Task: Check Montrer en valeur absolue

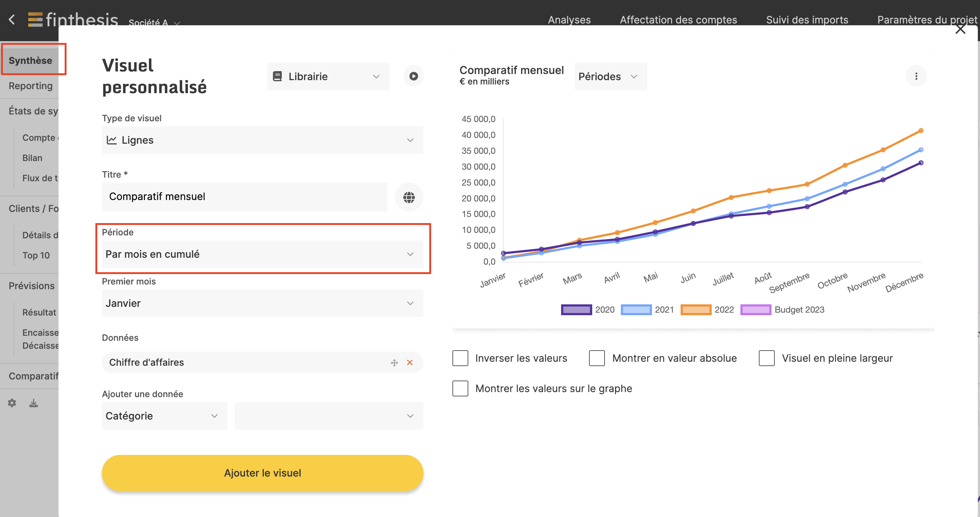Action: (597, 358)
